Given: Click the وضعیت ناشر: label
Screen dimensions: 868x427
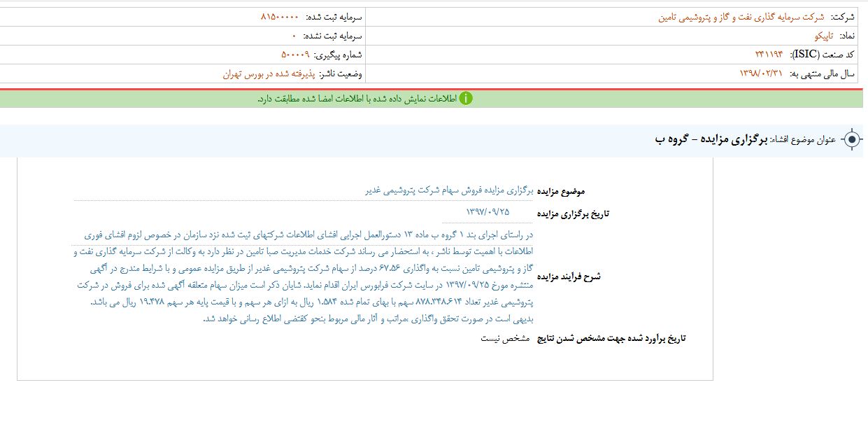Looking at the screenshot, I should 340,73.
